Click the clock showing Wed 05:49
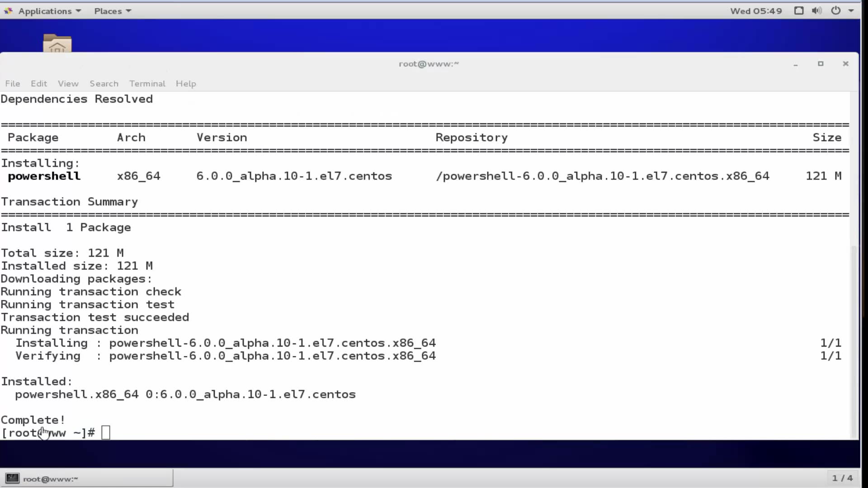 click(755, 11)
